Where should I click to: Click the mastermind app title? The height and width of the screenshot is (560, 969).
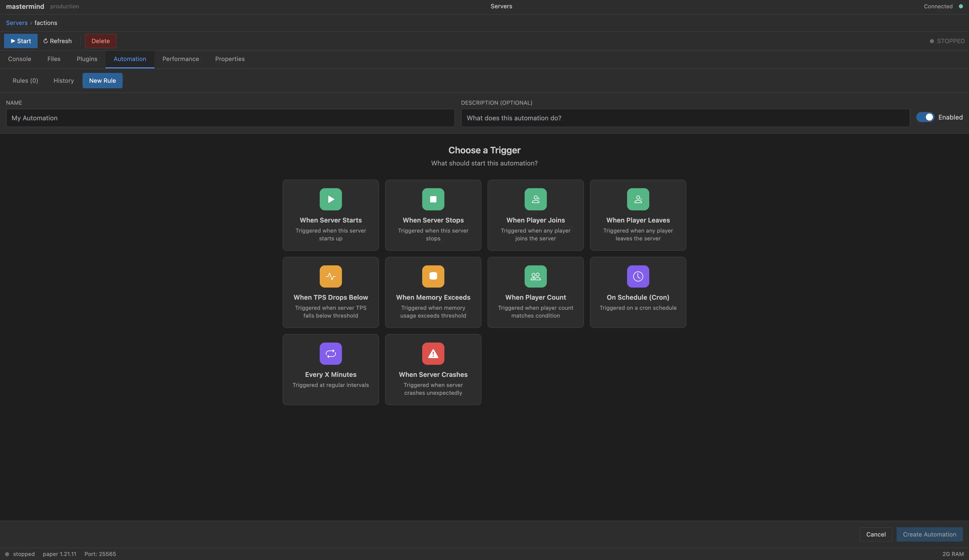click(x=25, y=6)
